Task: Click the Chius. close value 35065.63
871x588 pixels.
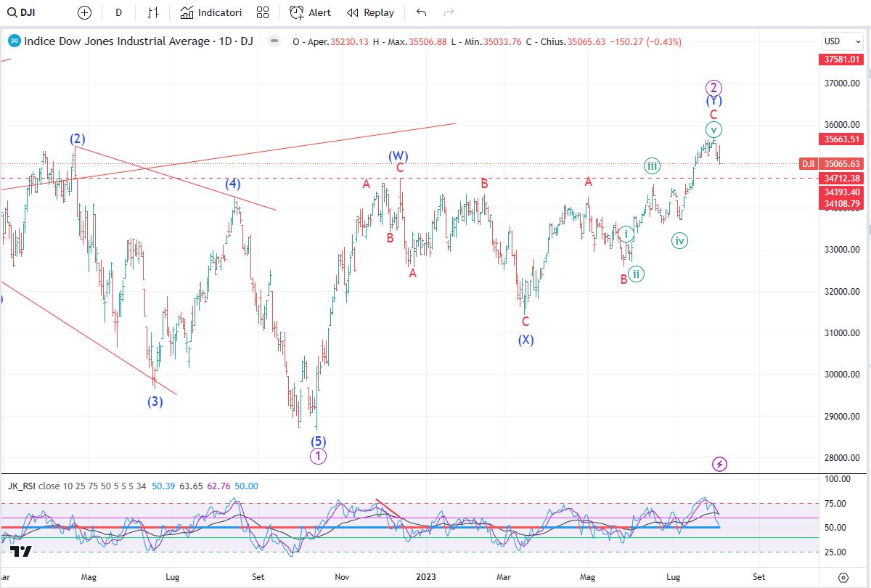Action: (x=585, y=42)
